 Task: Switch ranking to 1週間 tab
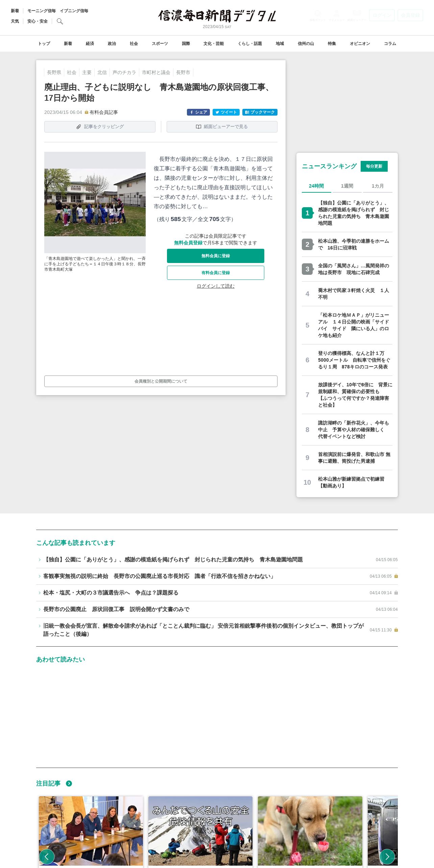[347, 186]
